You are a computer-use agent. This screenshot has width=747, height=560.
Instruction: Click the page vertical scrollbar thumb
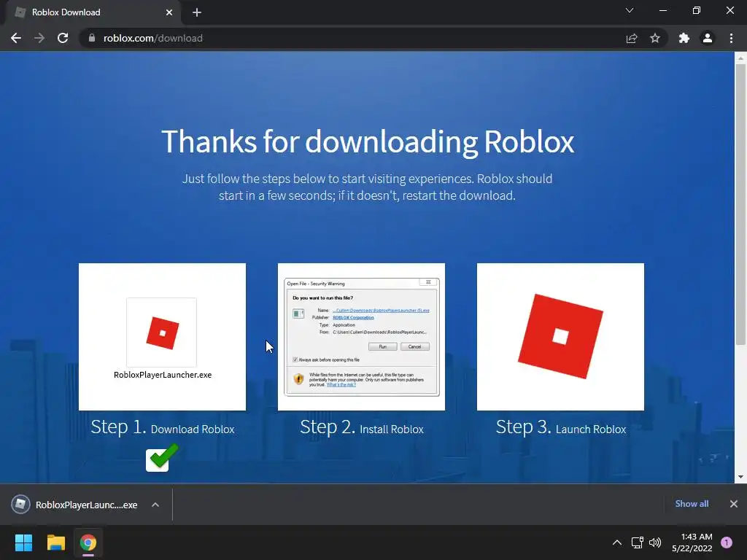(x=740, y=205)
